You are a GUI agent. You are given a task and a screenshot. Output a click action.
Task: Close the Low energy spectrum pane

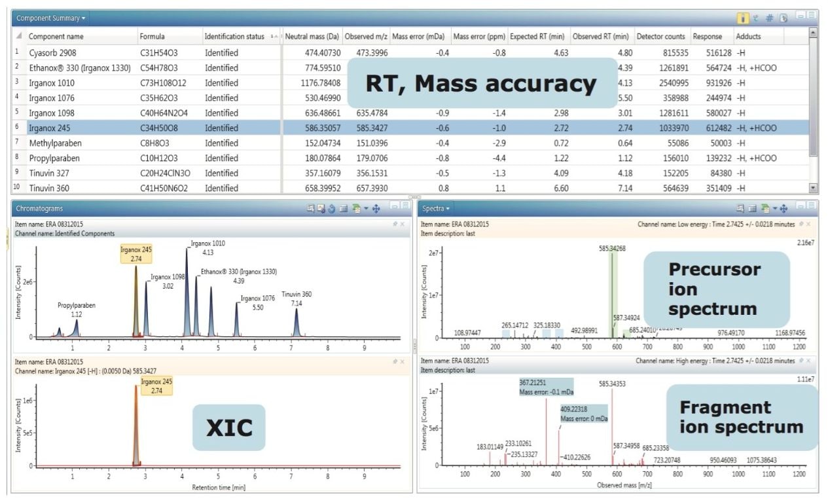(x=808, y=224)
